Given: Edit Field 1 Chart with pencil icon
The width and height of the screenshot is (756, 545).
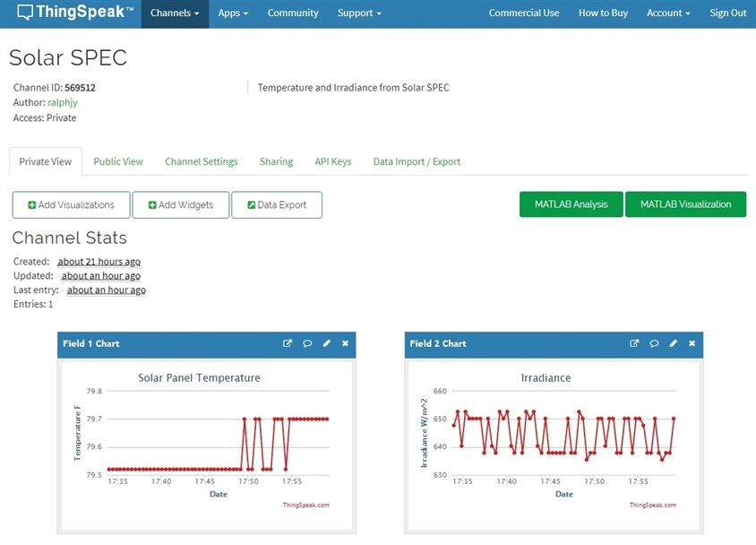Looking at the screenshot, I should [326, 343].
